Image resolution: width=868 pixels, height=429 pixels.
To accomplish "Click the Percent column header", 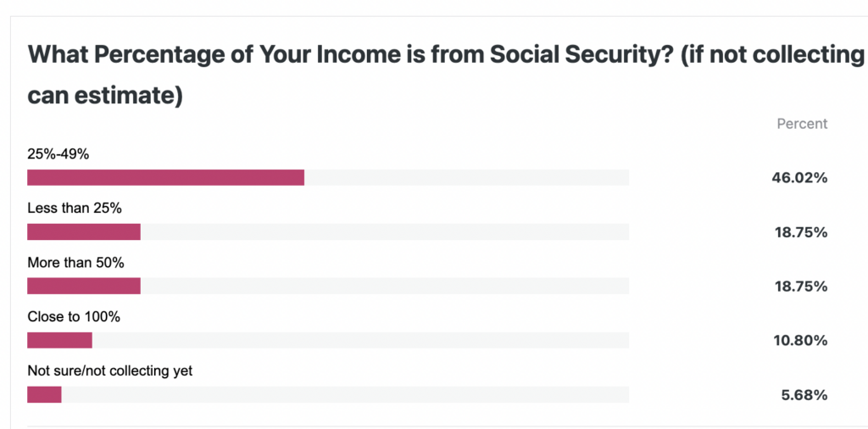I will pos(802,124).
